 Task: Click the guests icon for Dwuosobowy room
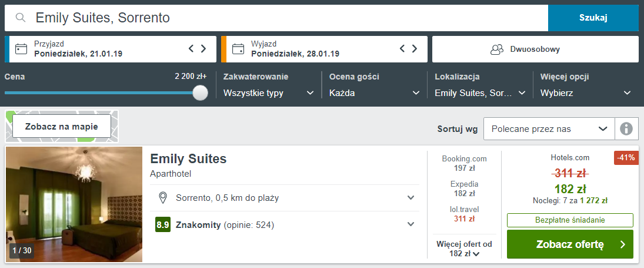tap(497, 49)
